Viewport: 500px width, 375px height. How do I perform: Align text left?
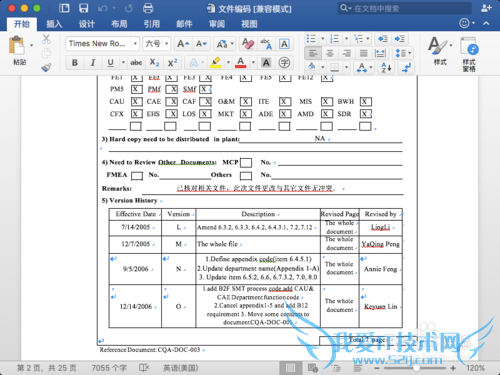[x=313, y=53]
